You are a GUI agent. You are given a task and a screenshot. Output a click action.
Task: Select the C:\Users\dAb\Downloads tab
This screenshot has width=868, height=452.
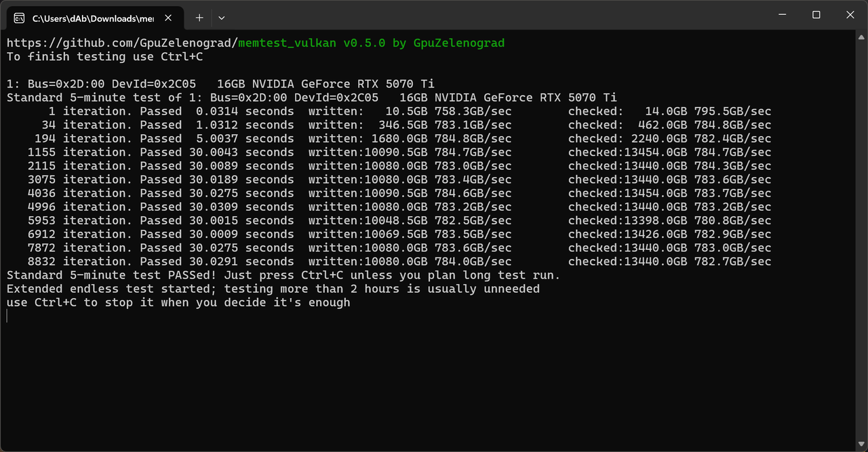click(x=96, y=18)
